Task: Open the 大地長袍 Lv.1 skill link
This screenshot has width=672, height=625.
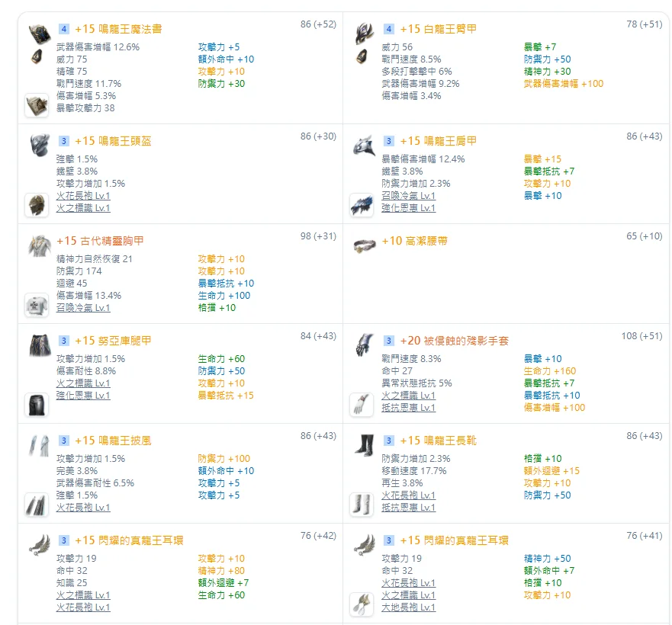Action: click(x=408, y=607)
